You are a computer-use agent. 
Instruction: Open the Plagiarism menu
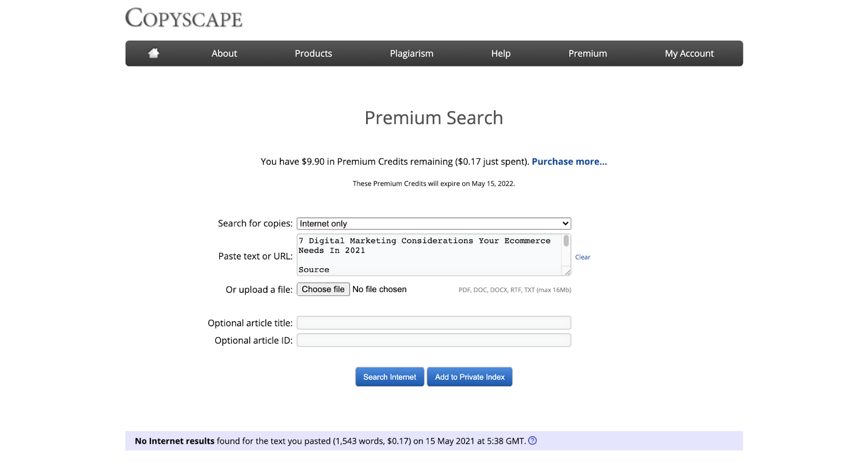[x=412, y=53]
